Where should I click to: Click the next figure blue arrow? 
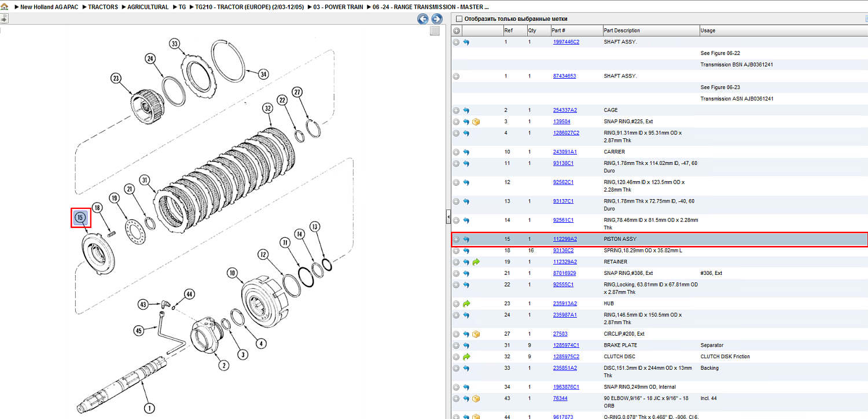437,19
